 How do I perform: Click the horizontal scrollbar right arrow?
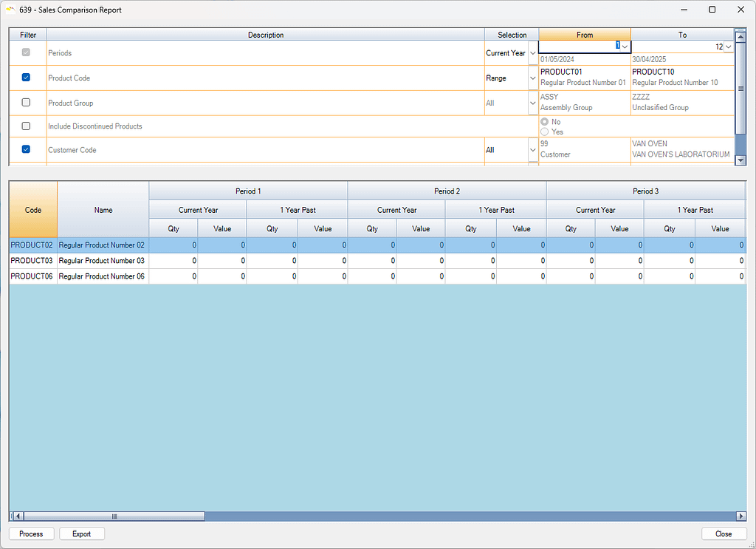(x=741, y=516)
